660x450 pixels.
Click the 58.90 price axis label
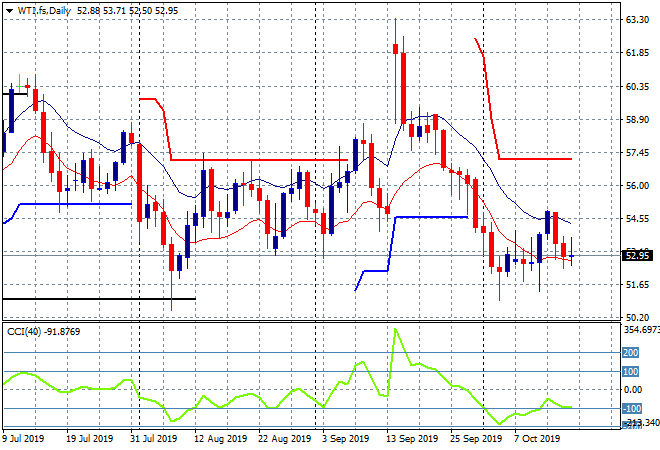point(637,120)
